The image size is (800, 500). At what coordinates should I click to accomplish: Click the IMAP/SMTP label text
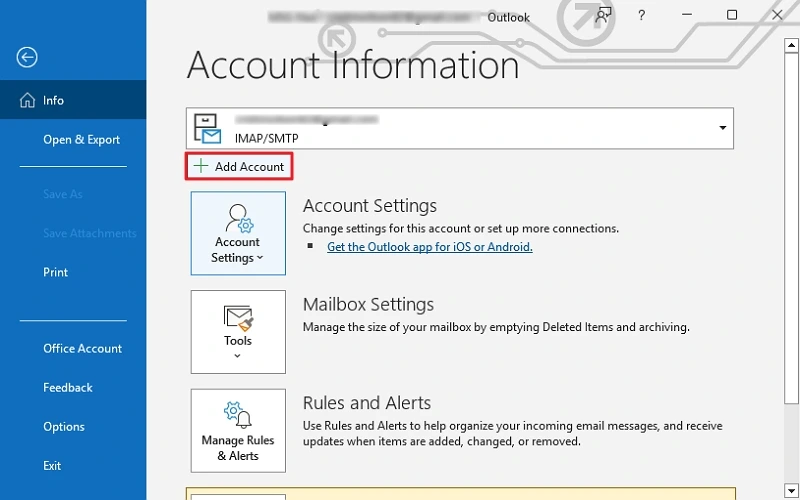(267, 138)
